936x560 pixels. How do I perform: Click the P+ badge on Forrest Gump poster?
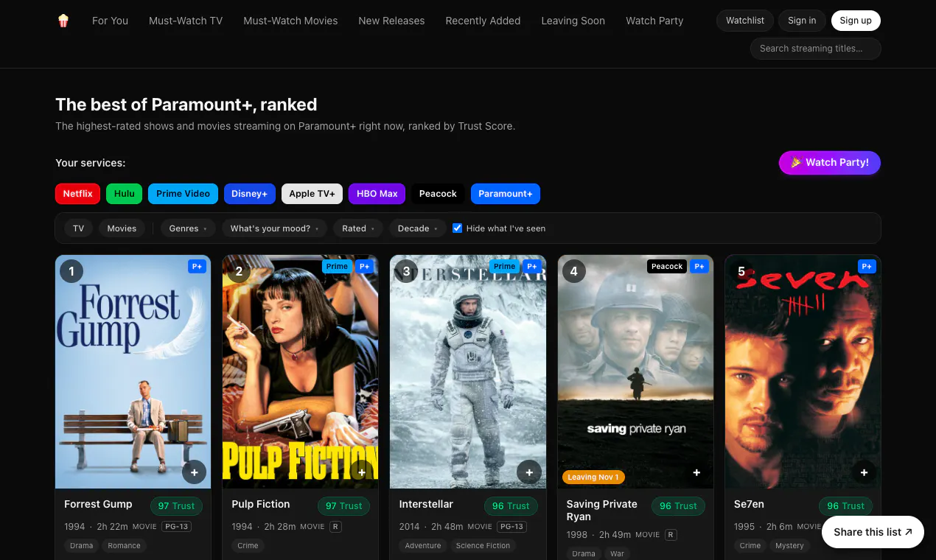pyautogui.click(x=197, y=267)
